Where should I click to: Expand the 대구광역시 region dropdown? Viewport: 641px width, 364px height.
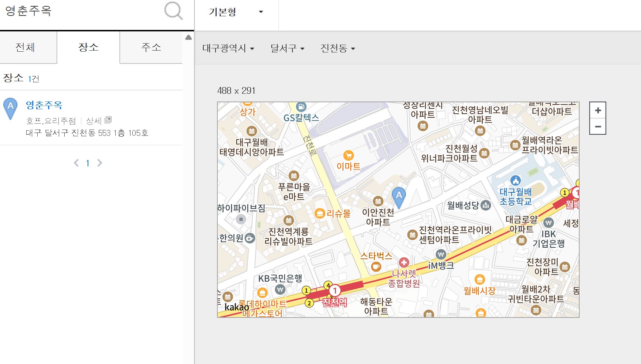(228, 48)
